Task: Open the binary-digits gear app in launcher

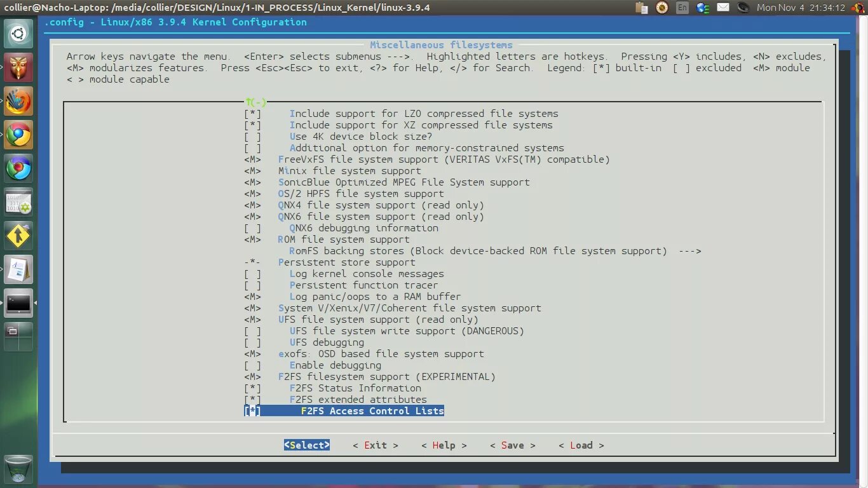Action: (x=18, y=202)
